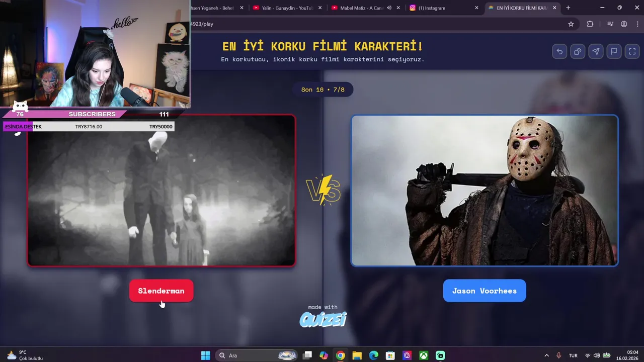Switch to the Yalin - Gunaydin YouTube tab
This screenshot has height=362, width=644.
(x=287, y=8)
